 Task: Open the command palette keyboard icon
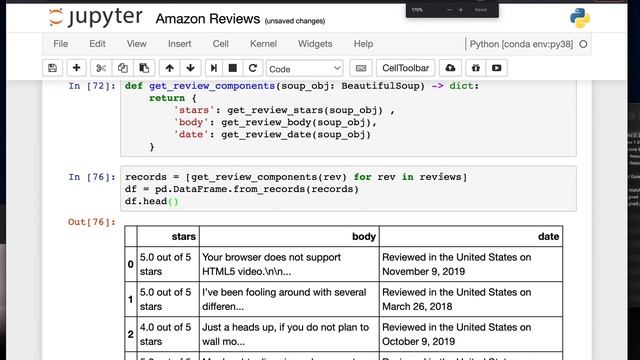click(x=361, y=68)
